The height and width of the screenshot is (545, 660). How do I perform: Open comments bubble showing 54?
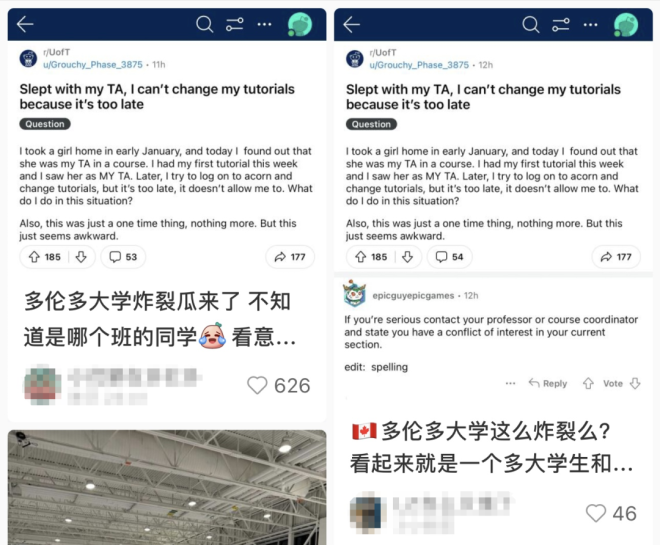tap(449, 257)
